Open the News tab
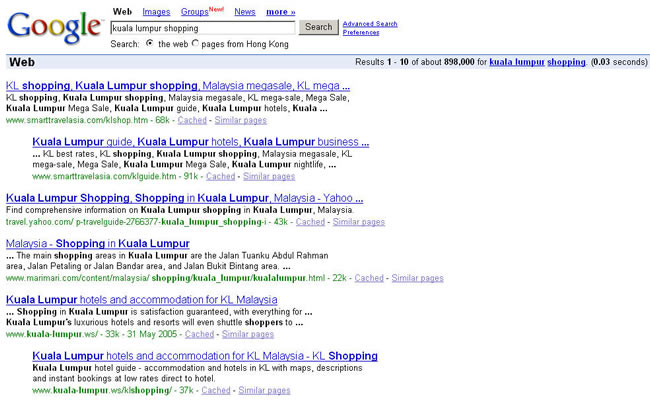 coord(244,12)
